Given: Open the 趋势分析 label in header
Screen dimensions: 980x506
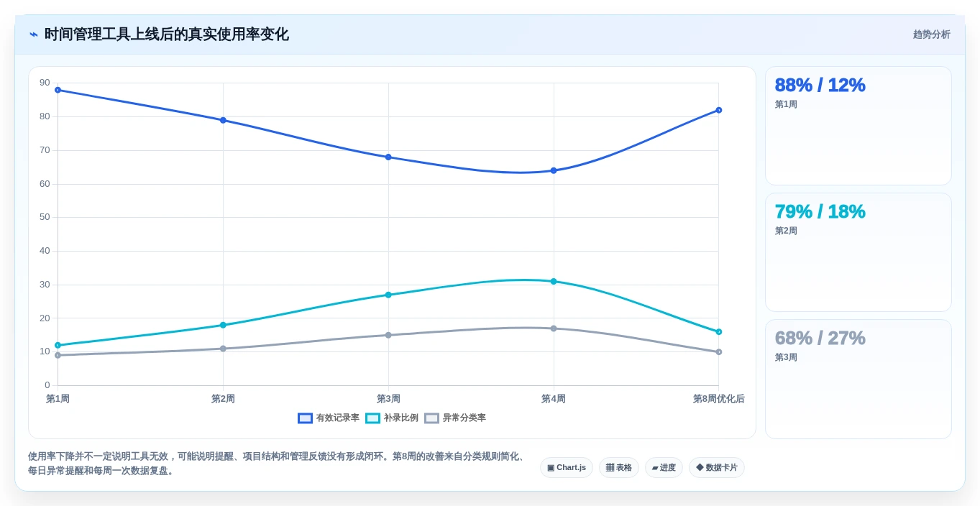Looking at the screenshot, I should pos(931,34).
